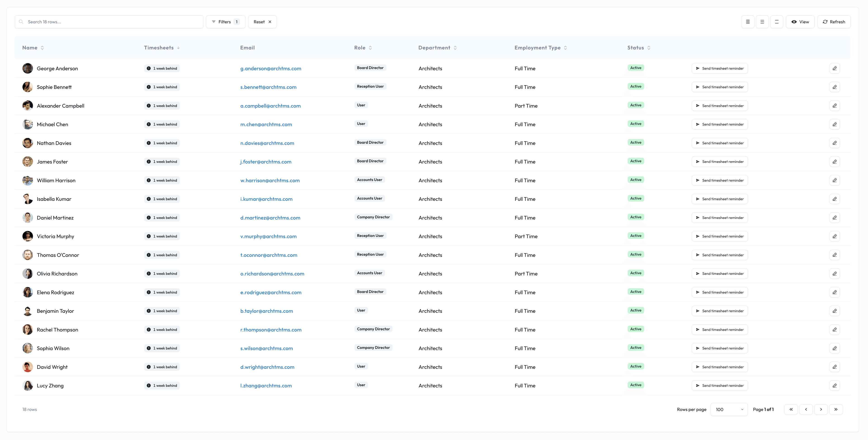Image resolution: width=868 pixels, height=440 pixels.
Task: Open edit for William Harrison
Action: pos(835,180)
